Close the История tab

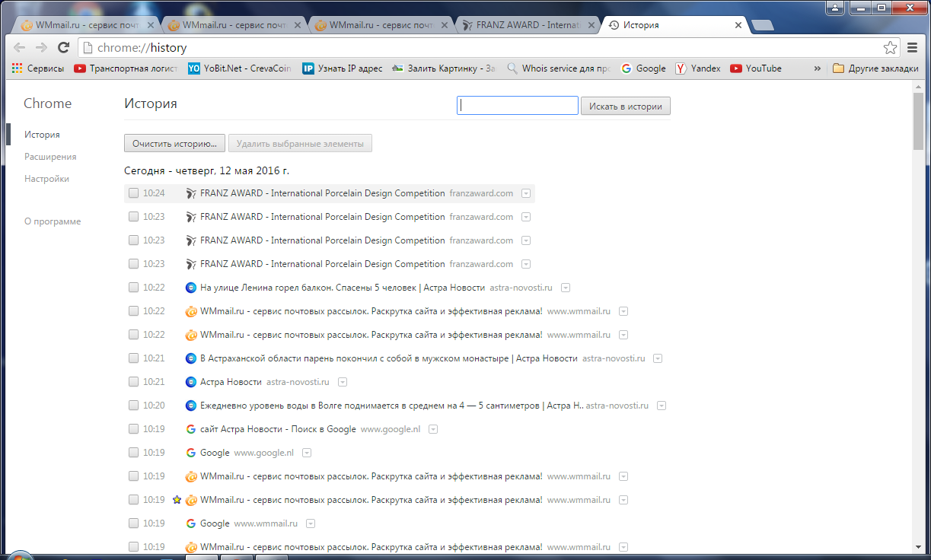[x=738, y=25]
